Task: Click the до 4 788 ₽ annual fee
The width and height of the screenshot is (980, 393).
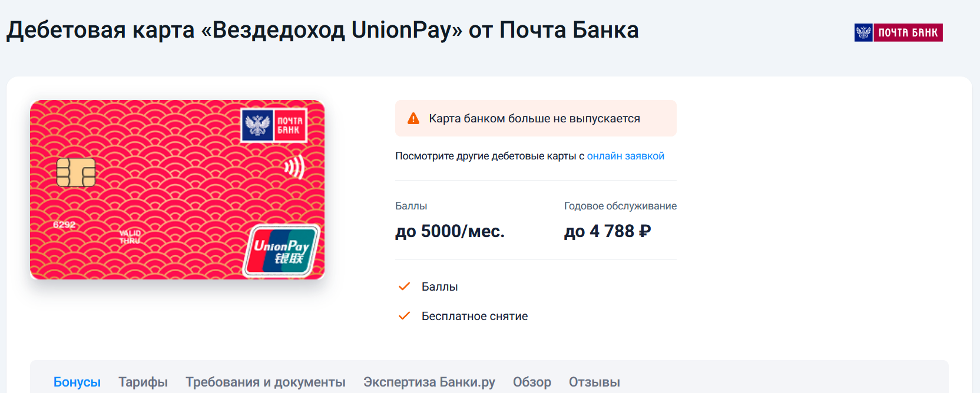Action: click(x=607, y=231)
